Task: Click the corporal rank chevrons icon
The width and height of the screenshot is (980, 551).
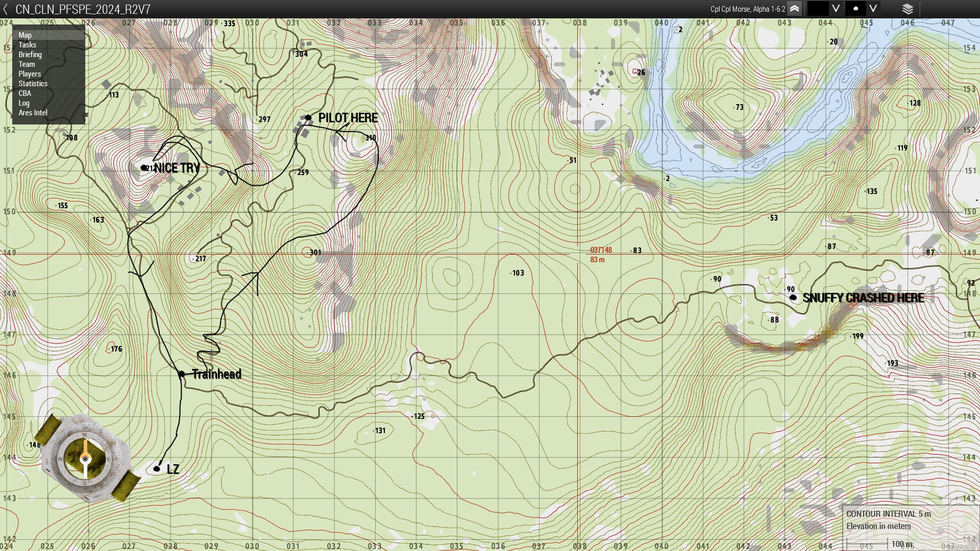Action: coord(794,9)
